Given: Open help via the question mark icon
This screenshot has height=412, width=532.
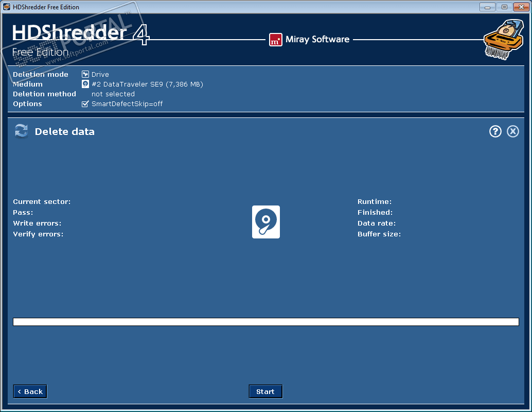Looking at the screenshot, I should coord(495,131).
